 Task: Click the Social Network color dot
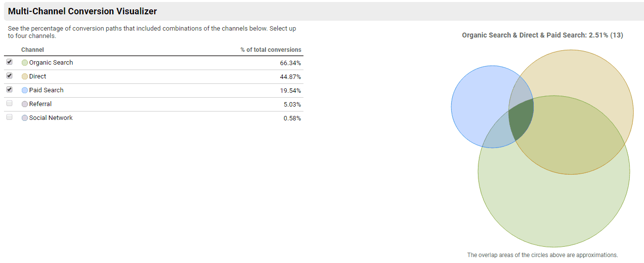25,118
